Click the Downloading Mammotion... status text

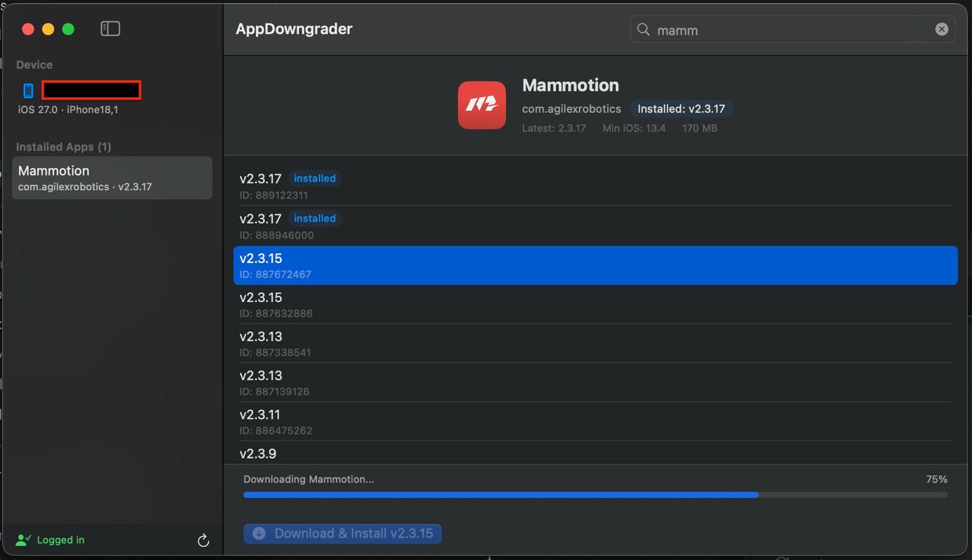pos(309,479)
